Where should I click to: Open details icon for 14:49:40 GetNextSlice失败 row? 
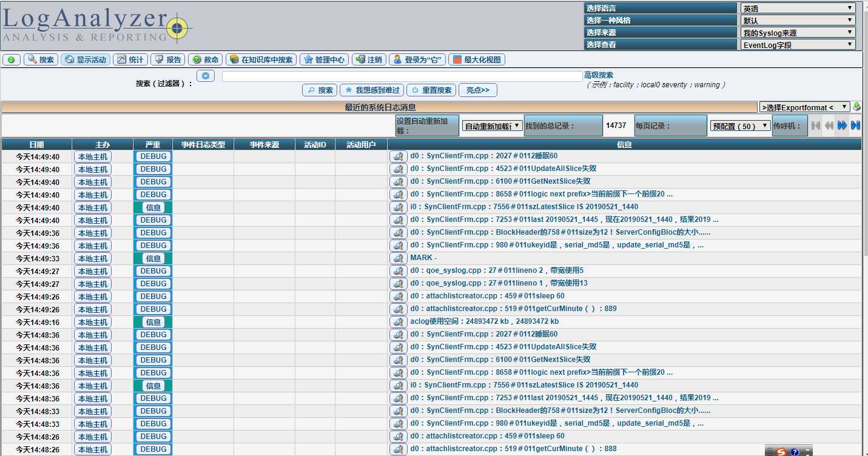pyautogui.click(x=398, y=182)
